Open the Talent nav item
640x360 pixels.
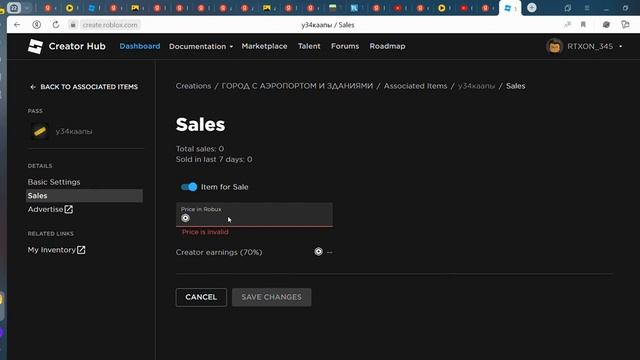click(x=309, y=46)
